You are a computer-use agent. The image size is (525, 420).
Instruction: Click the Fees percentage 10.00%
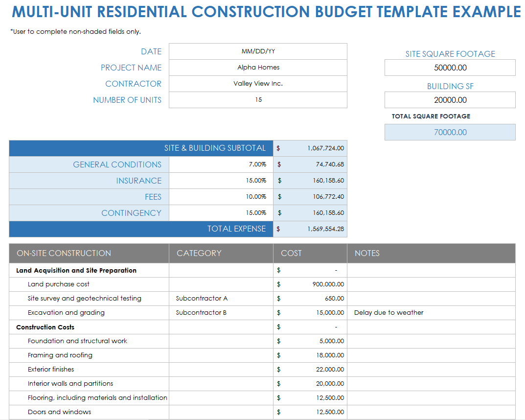[221, 197]
